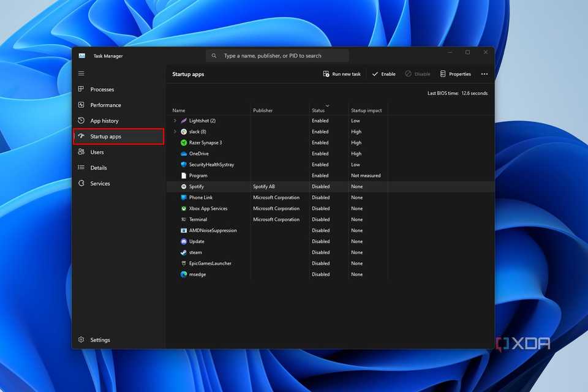Open Properties for the selected app

[455, 74]
